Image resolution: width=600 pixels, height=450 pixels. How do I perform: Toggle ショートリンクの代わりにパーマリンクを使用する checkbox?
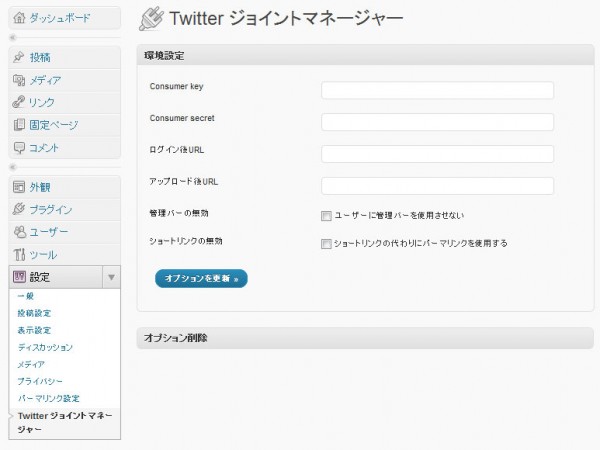[x=326, y=244]
